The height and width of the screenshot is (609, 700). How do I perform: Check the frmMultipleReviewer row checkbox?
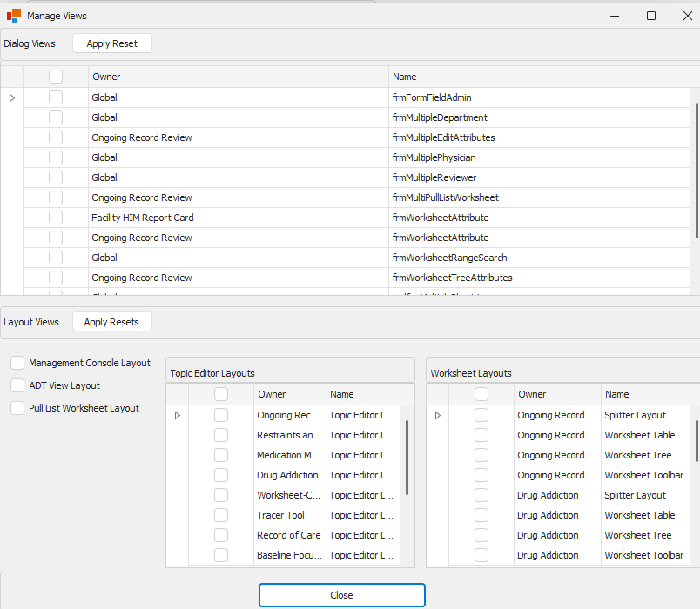[56, 177]
